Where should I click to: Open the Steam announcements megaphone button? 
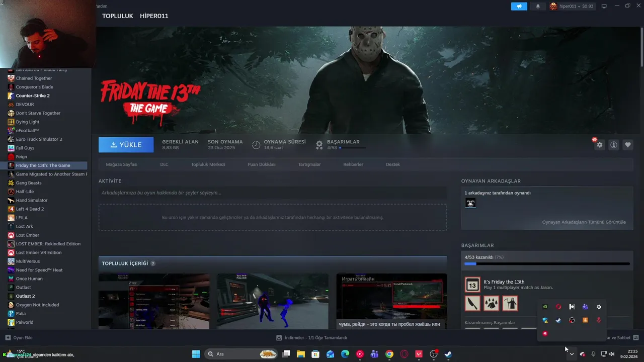coord(519,6)
